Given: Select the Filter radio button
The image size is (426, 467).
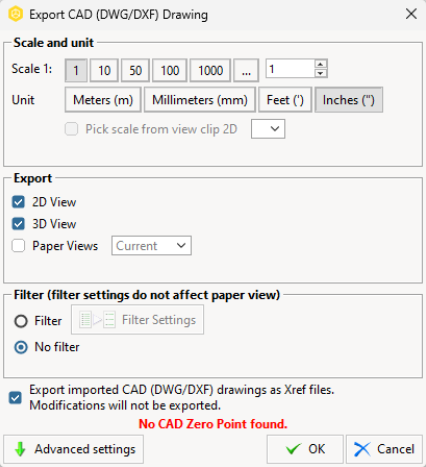Looking at the screenshot, I should point(21,321).
